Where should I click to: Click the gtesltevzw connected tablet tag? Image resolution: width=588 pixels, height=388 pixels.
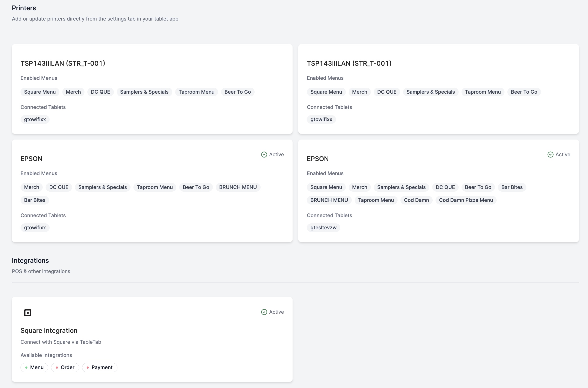pyautogui.click(x=323, y=227)
